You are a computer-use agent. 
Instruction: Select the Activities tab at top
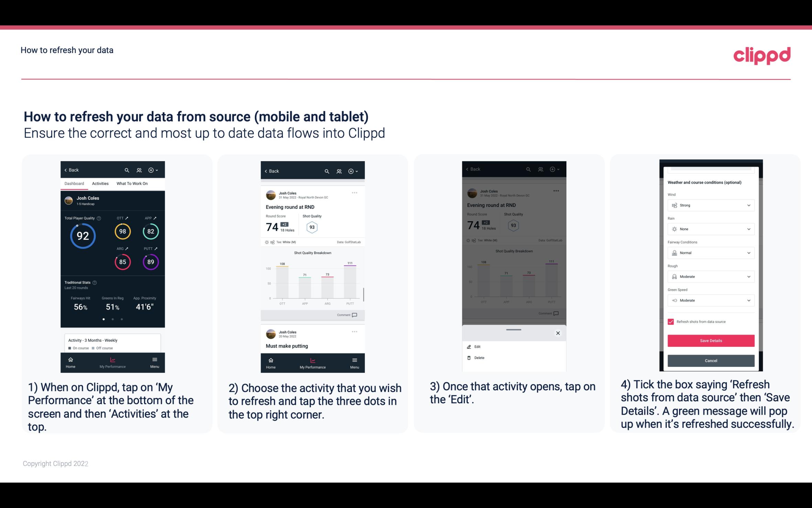tap(100, 183)
